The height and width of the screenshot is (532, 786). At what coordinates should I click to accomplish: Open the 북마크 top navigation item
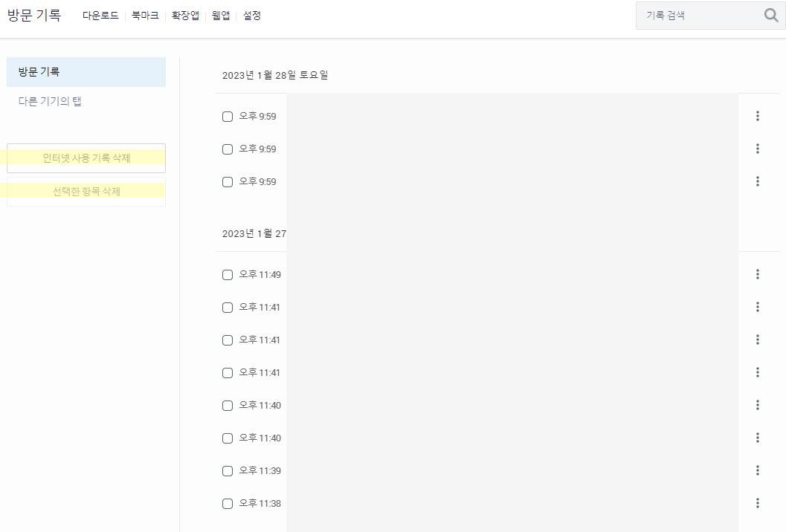coord(145,16)
